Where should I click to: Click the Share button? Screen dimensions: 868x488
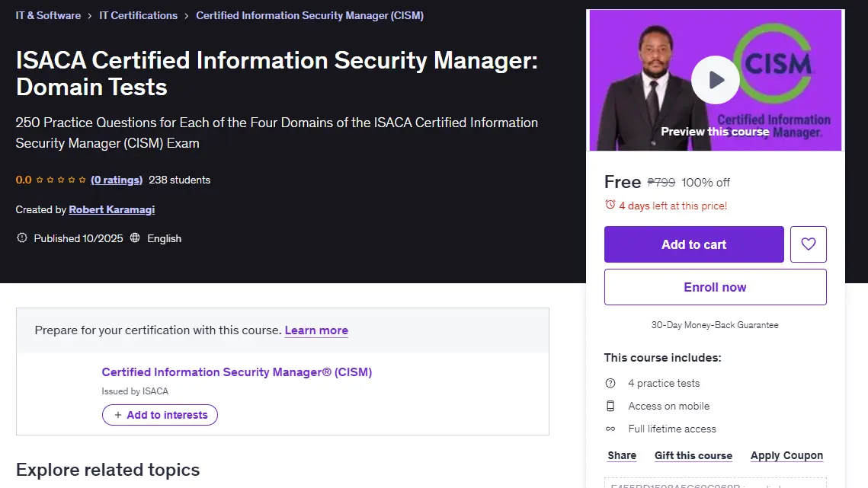pos(622,455)
